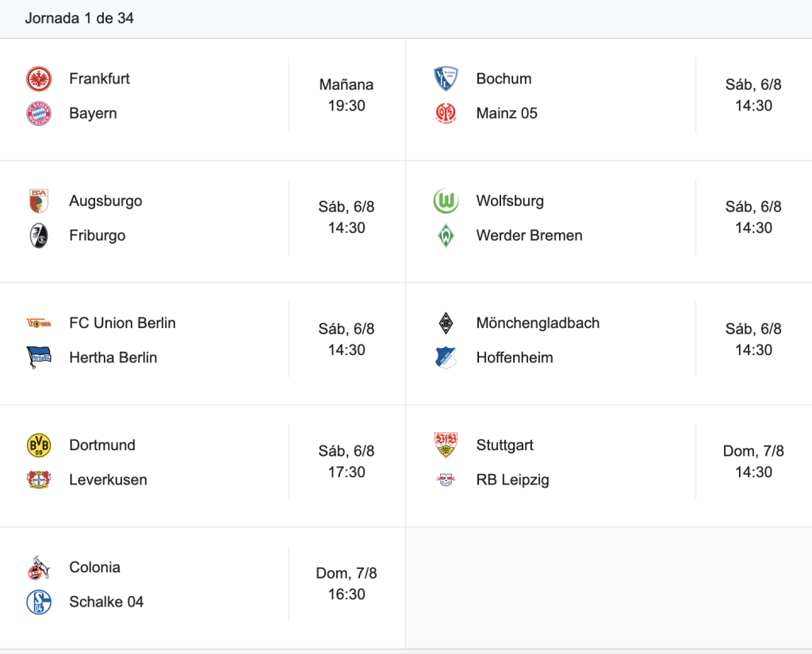Click the VfB Stuttgart crest icon
Viewport: 812px width, 654px height.
(x=446, y=446)
